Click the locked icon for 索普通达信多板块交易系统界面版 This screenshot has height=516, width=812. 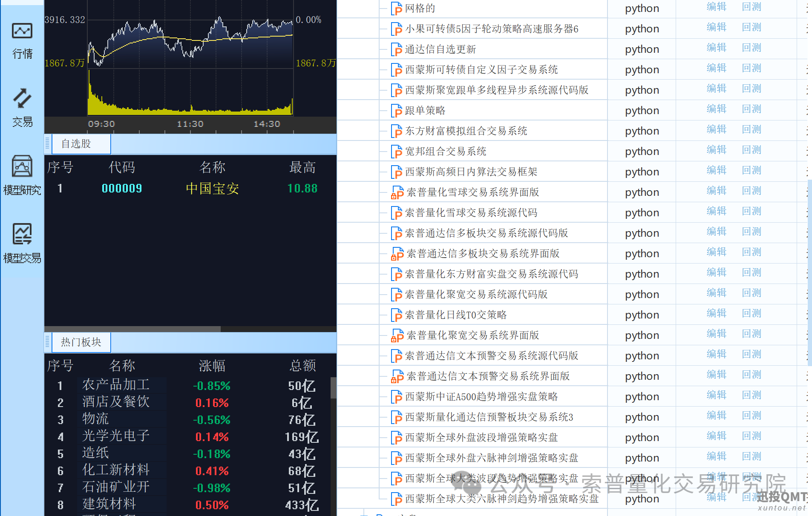click(397, 254)
